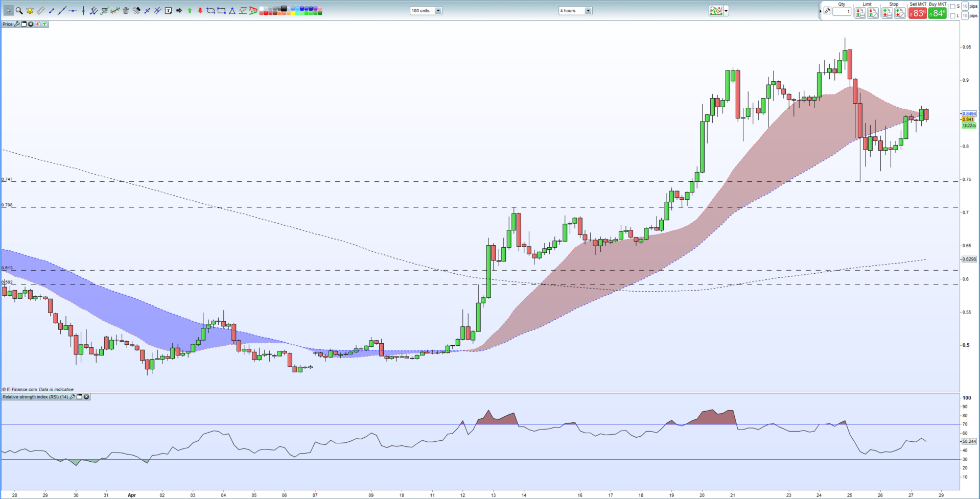Click the red Sell MKT button

click(918, 13)
